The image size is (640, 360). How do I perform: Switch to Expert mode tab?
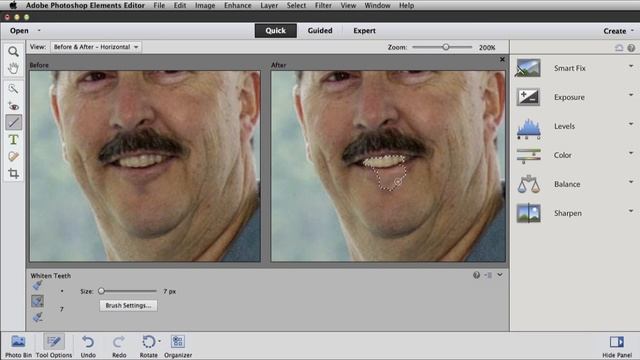364,31
